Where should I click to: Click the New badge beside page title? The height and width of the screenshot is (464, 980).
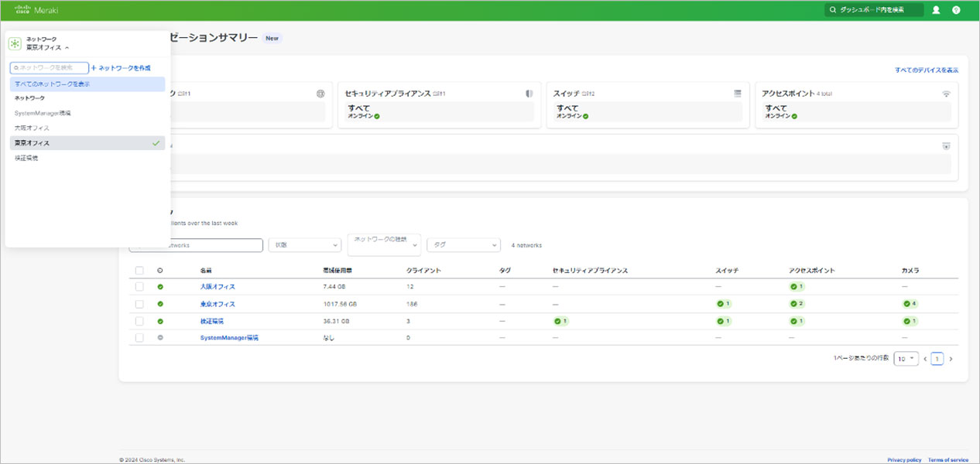click(271, 38)
